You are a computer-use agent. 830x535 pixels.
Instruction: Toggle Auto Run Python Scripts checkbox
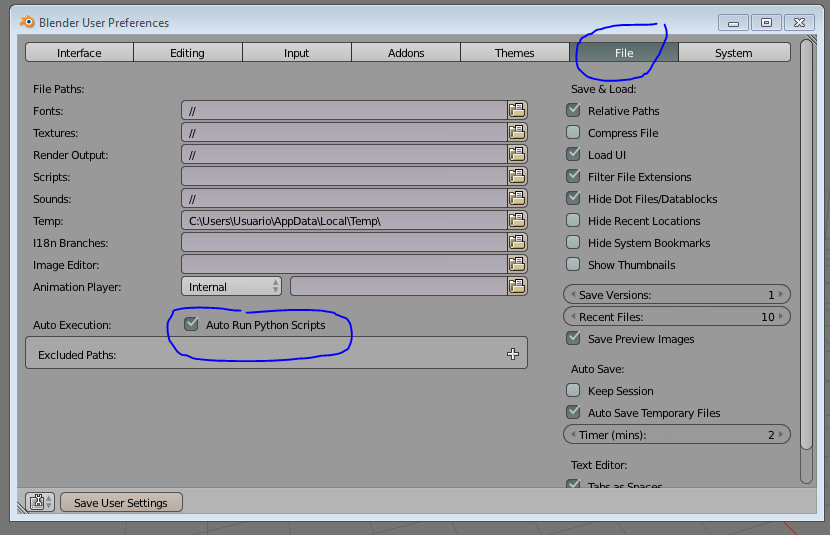[191, 324]
